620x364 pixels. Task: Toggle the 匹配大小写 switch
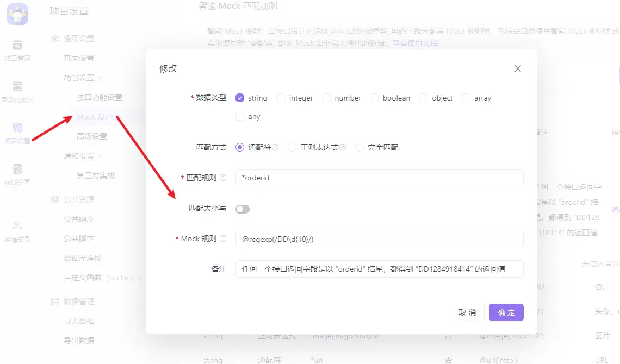(243, 209)
